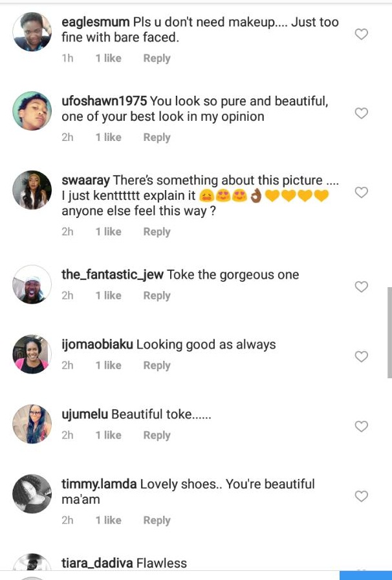The width and height of the screenshot is (392, 580).
Task: Open ufoshawn1975's avatar
Action: click(x=32, y=111)
